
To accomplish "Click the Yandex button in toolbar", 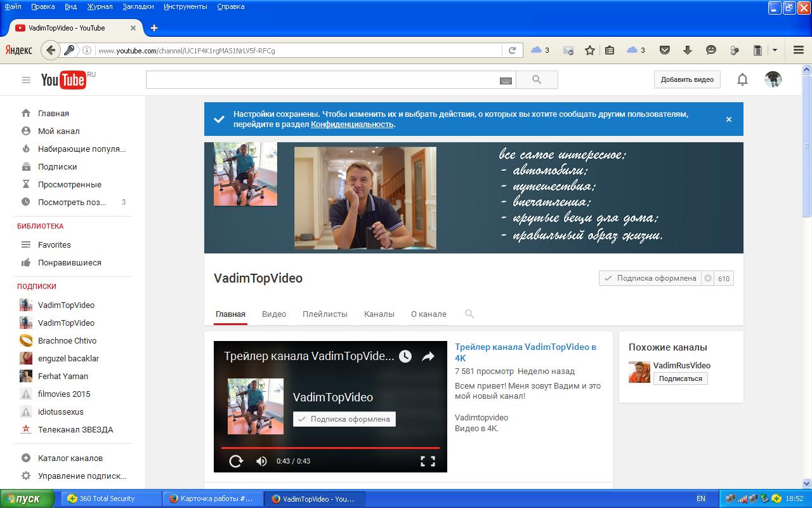I will [x=19, y=50].
